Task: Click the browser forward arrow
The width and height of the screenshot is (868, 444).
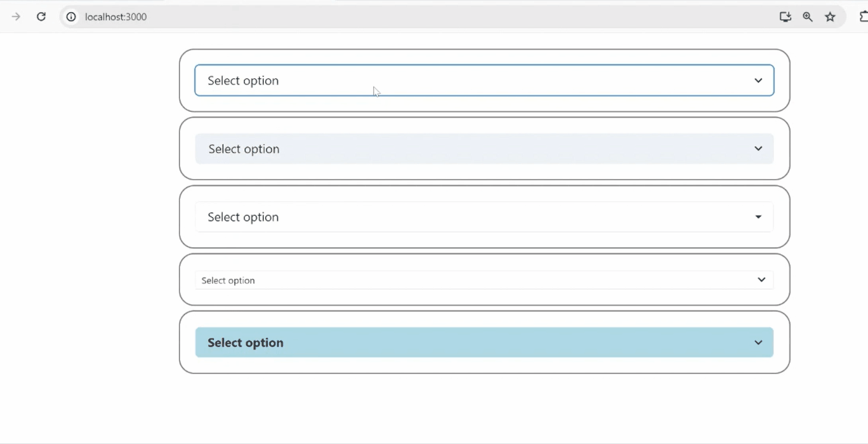Action: 16,17
